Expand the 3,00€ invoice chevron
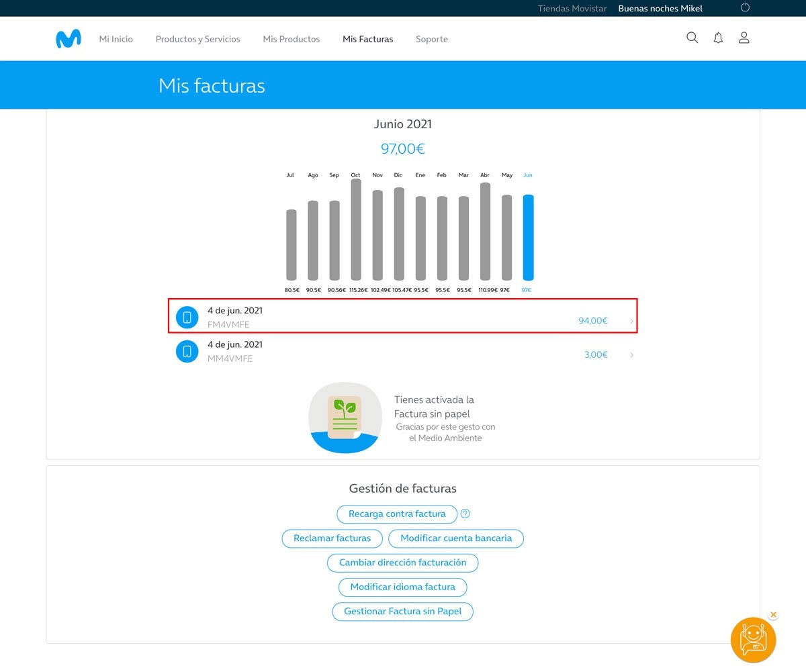 click(631, 354)
